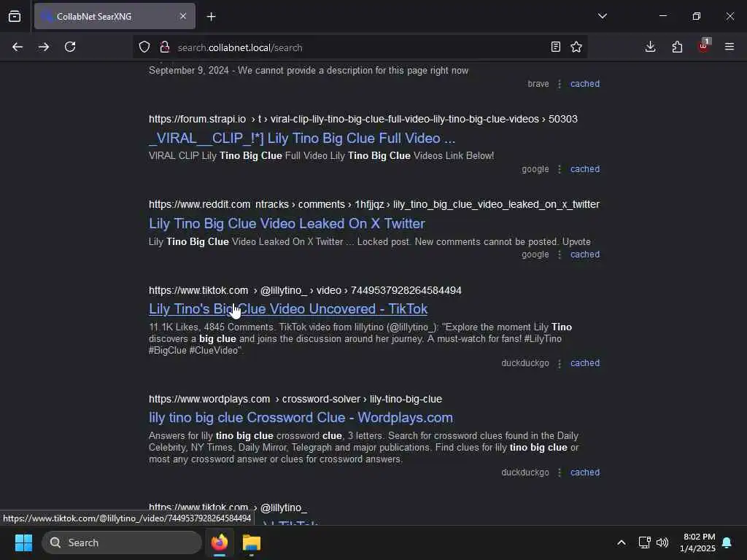Open options dots for strapi forum result
This screenshot has height=560, width=747.
[560, 169]
